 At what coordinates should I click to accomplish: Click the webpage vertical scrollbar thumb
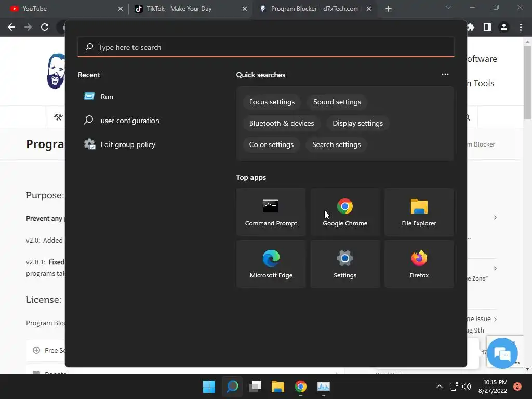(x=527, y=83)
